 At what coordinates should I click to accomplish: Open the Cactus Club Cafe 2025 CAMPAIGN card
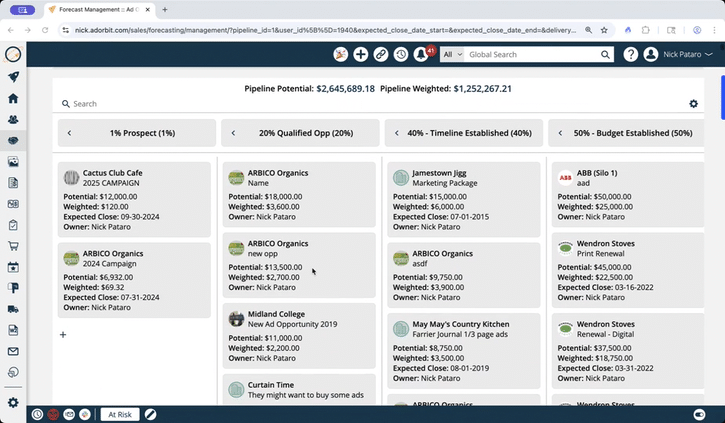134,199
